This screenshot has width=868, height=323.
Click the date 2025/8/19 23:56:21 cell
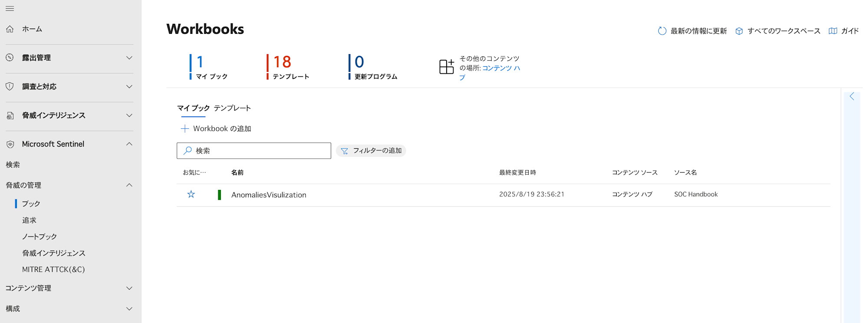(x=532, y=194)
